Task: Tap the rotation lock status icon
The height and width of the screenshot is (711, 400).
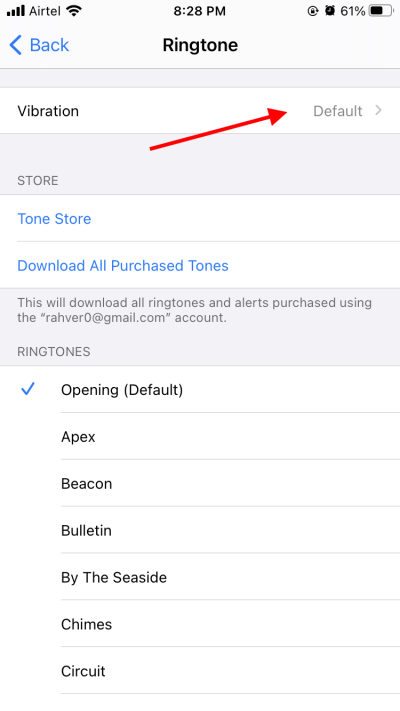Action: tap(312, 11)
